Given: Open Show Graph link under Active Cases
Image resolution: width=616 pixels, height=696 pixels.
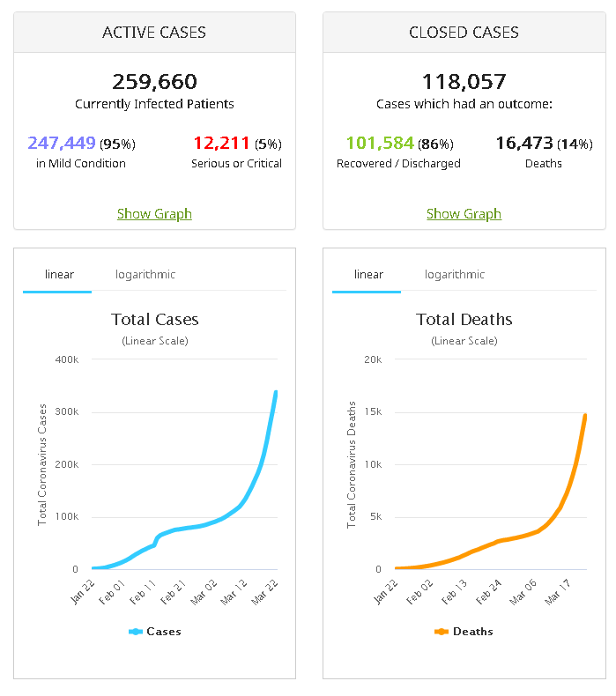Looking at the screenshot, I should coord(154,214).
